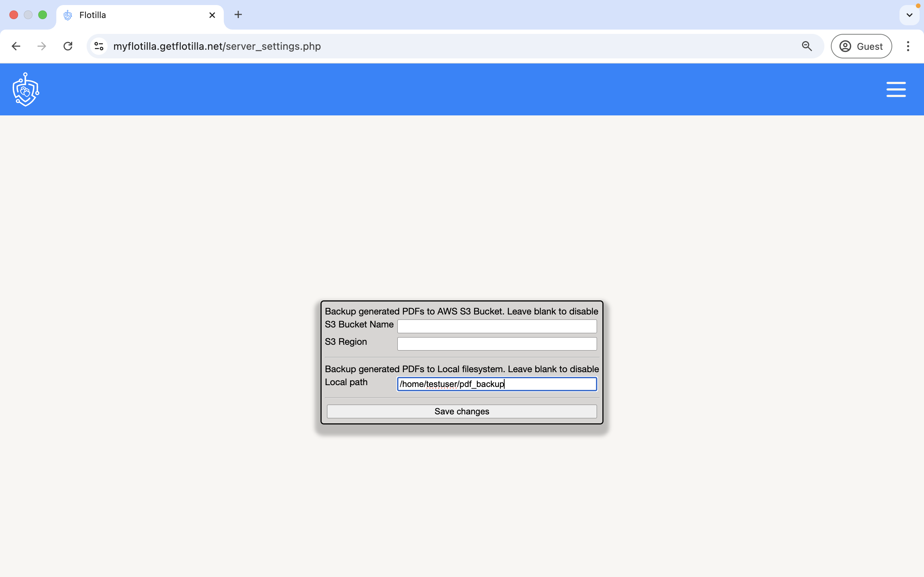Click the address bar URL
This screenshot has width=924, height=577.
pyautogui.click(x=217, y=46)
